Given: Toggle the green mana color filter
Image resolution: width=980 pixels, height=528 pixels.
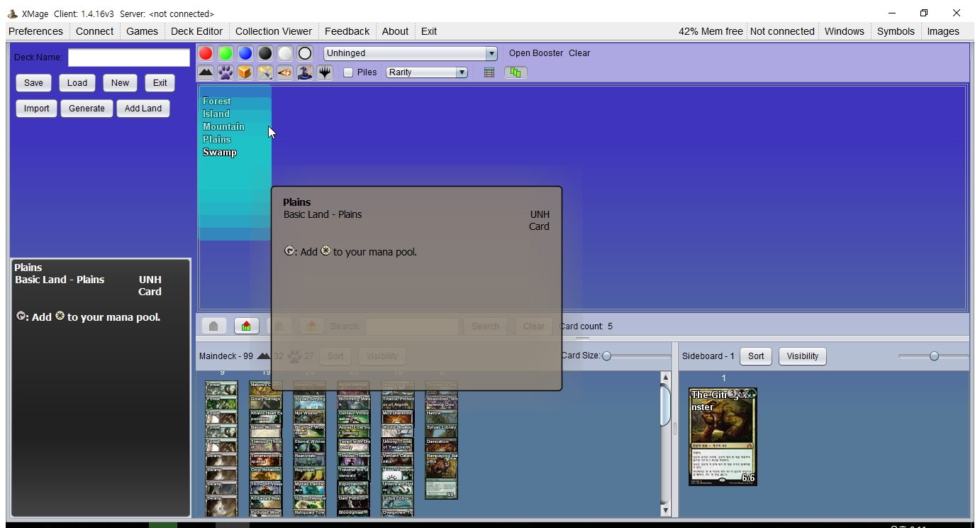Looking at the screenshot, I should (225, 53).
